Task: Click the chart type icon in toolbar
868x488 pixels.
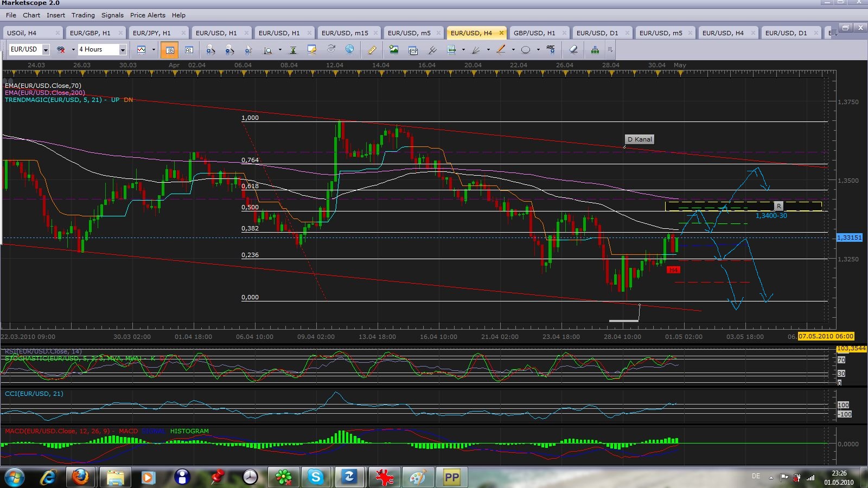Action: pos(142,50)
